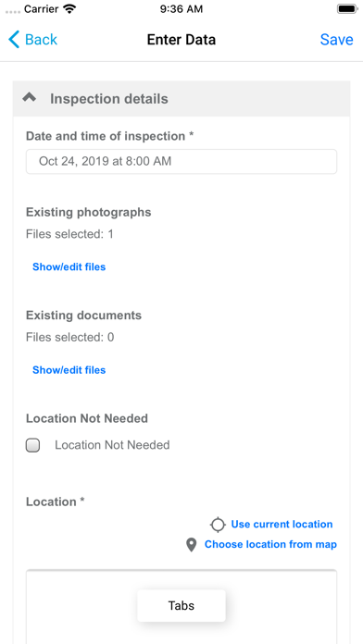Image resolution: width=363 pixels, height=644 pixels.
Task: Click Use current location link
Action: pyautogui.click(x=282, y=525)
